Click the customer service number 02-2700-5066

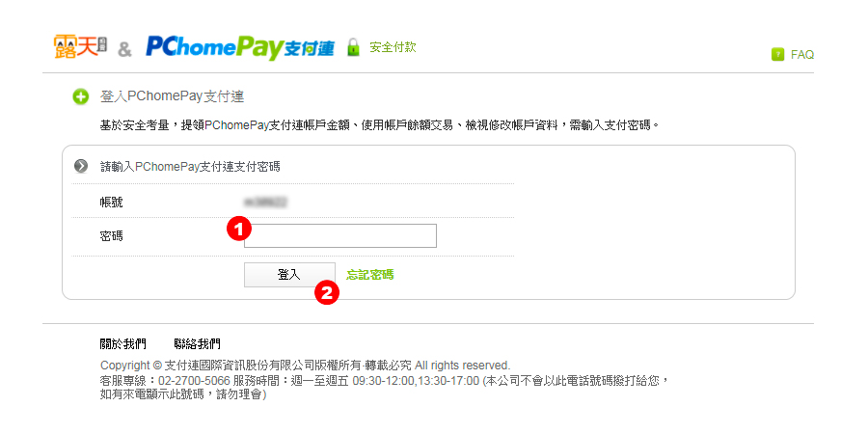click(195, 381)
